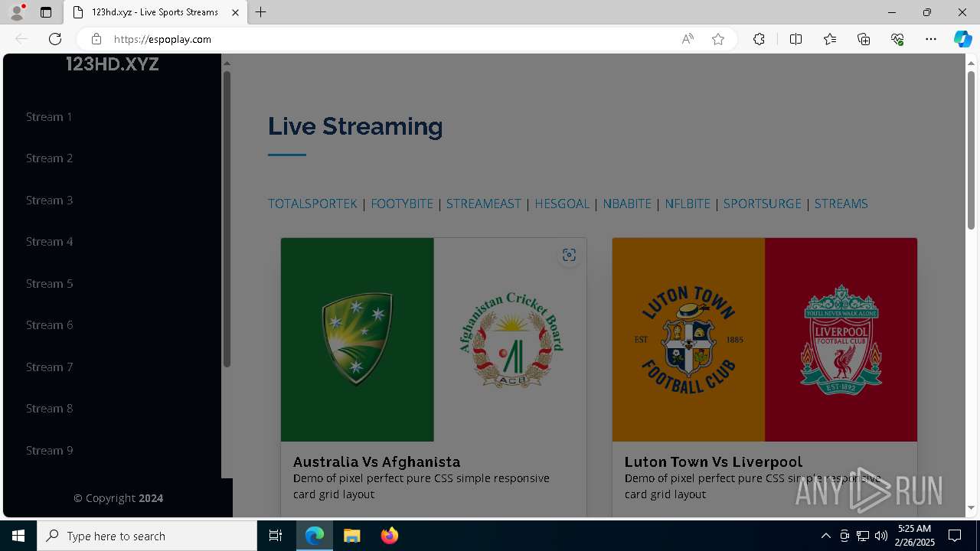Click the sidebar scrollbar thumb

coord(227,219)
